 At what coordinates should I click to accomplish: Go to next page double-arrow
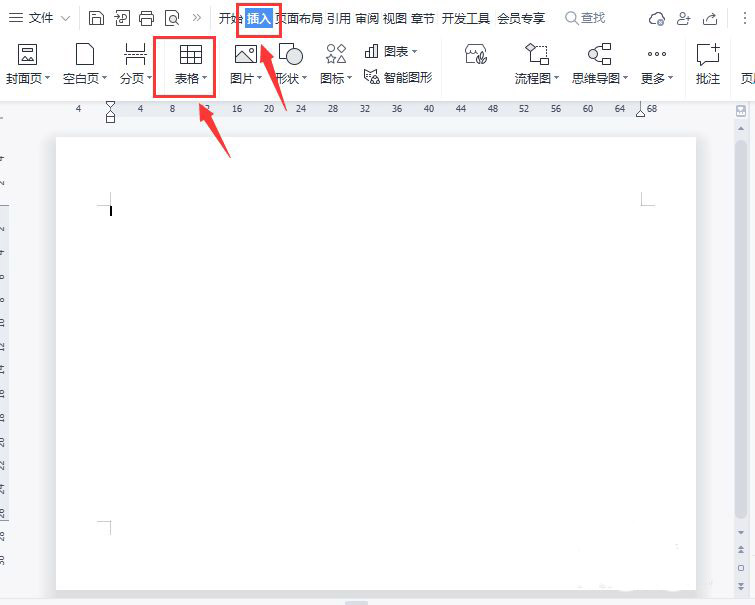coord(741,586)
